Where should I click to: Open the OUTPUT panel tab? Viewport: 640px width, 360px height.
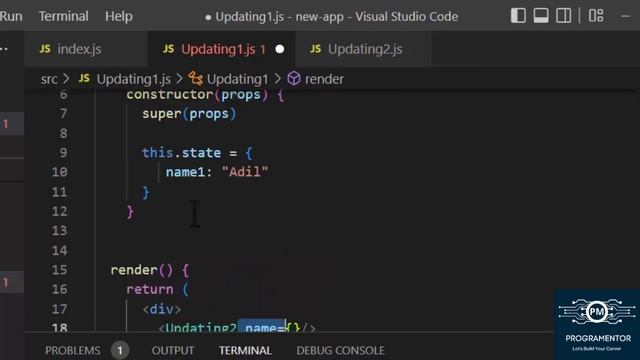pyautogui.click(x=173, y=351)
